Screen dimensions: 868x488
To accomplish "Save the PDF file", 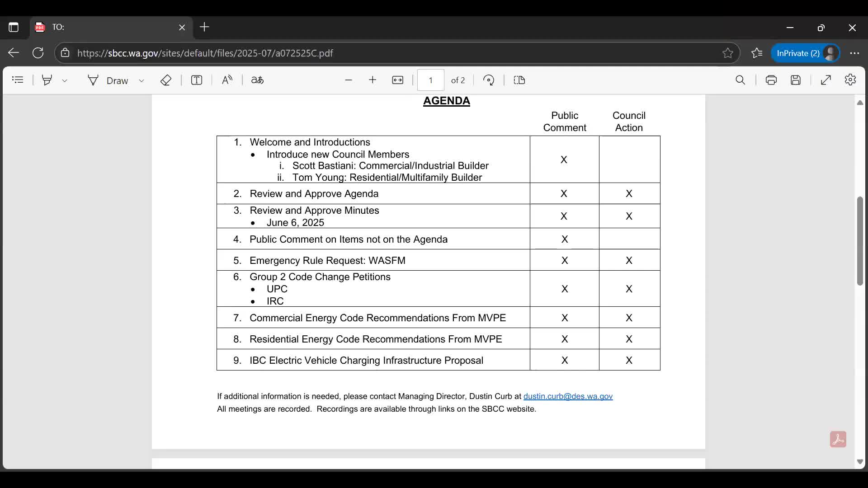I will [796, 80].
